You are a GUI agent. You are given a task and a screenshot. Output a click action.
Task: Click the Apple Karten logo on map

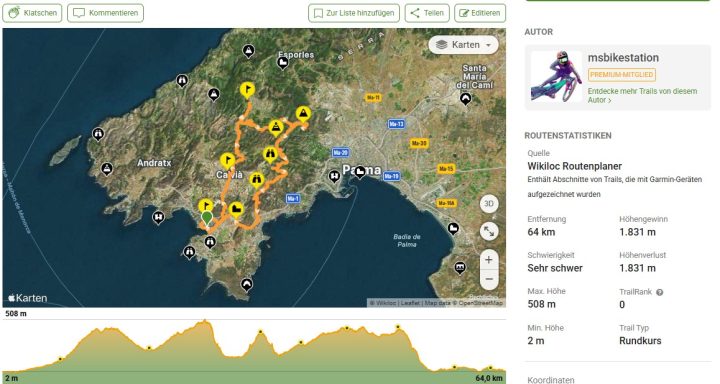28,298
